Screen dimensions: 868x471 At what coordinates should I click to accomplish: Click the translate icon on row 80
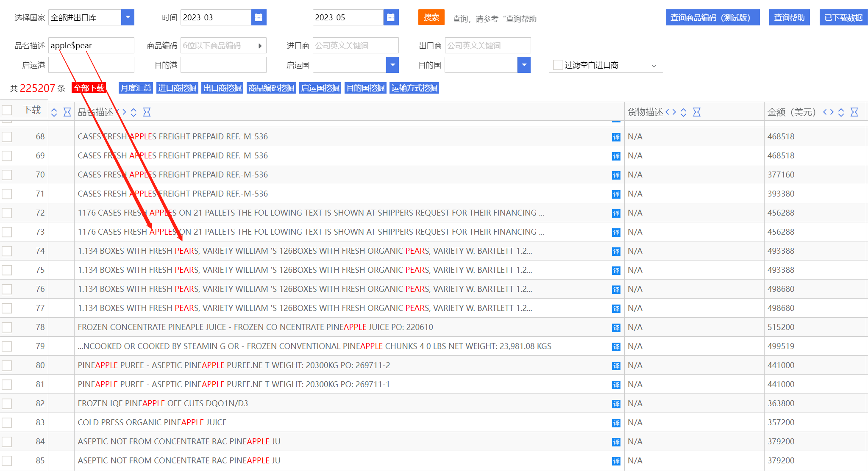[616, 366]
